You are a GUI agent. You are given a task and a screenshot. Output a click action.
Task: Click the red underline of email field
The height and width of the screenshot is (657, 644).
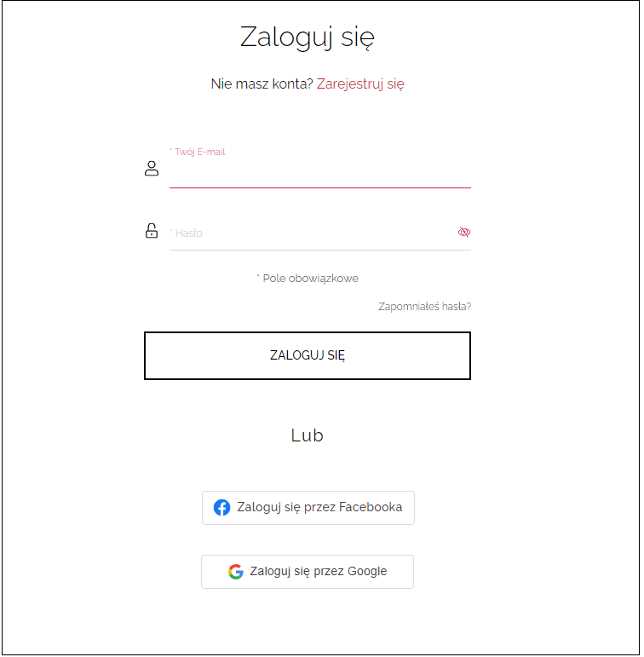click(x=320, y=187)
